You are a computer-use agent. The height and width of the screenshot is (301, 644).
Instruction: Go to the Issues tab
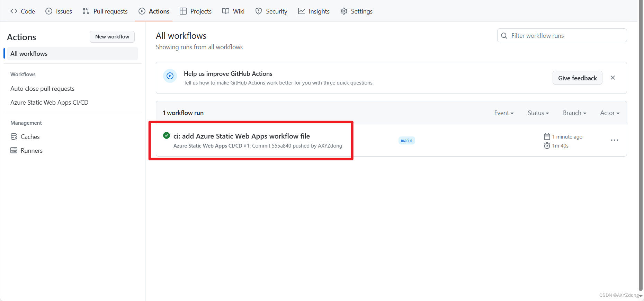pyautogui.click(x=59, y=11)
